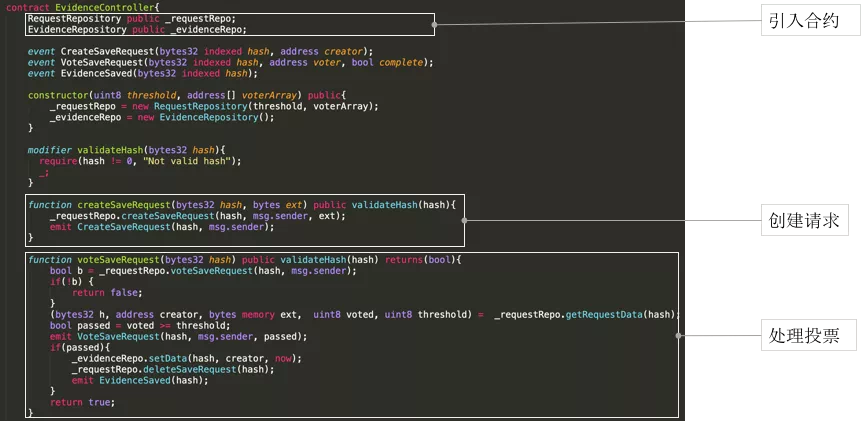Click the getRequestData method call
Viewport: 861px width, 421px height.
(x=604, y=315)
